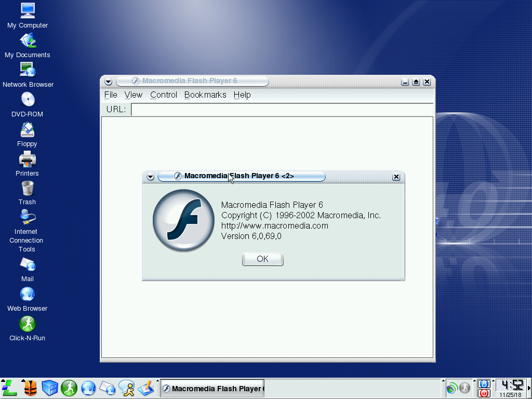Open the Internet Connection Tools icon

26,231
